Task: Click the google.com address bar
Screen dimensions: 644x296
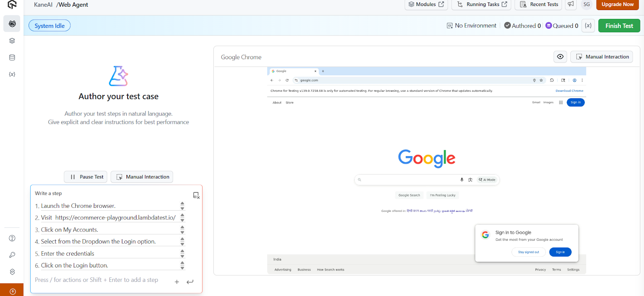Action: click(419, 80)
